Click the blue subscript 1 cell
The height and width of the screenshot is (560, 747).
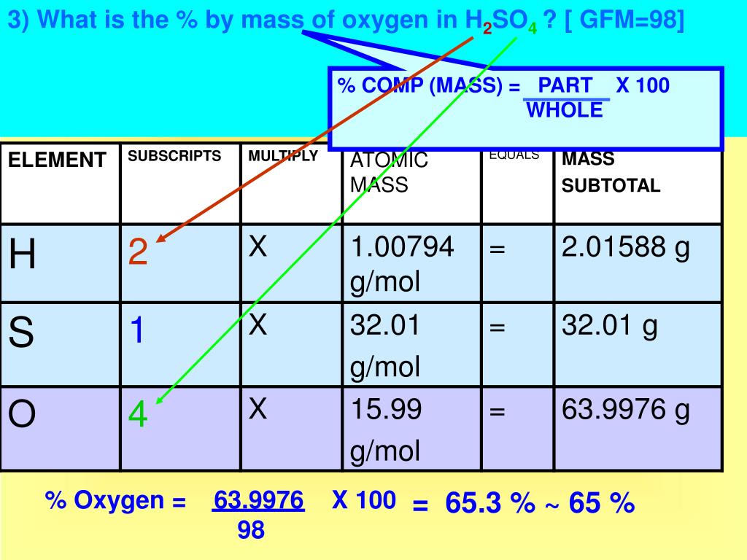tap(181, 345)
